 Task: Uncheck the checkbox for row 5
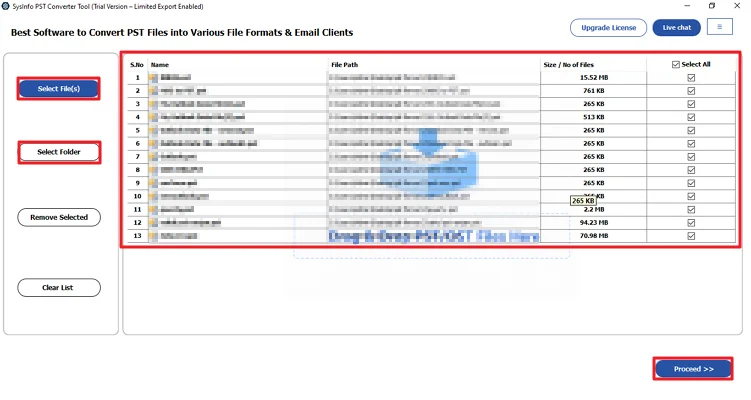click(x=691, y=130)
